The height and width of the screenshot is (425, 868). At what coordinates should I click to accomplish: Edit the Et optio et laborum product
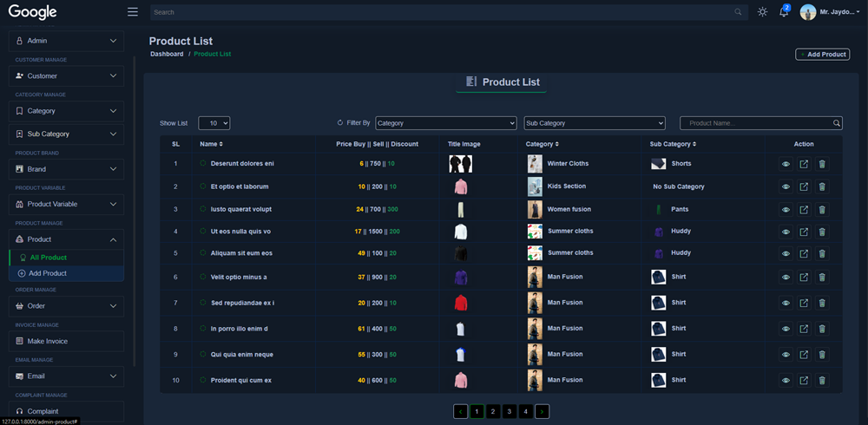click(x=804, y=186)
